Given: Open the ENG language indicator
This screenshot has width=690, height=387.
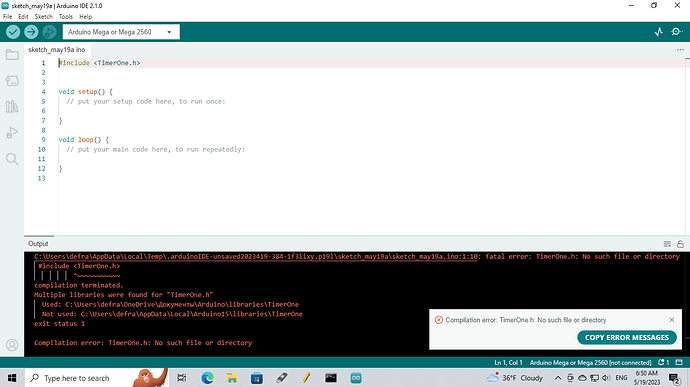Looking at the screenshot, I should click(x=621, y=378).
